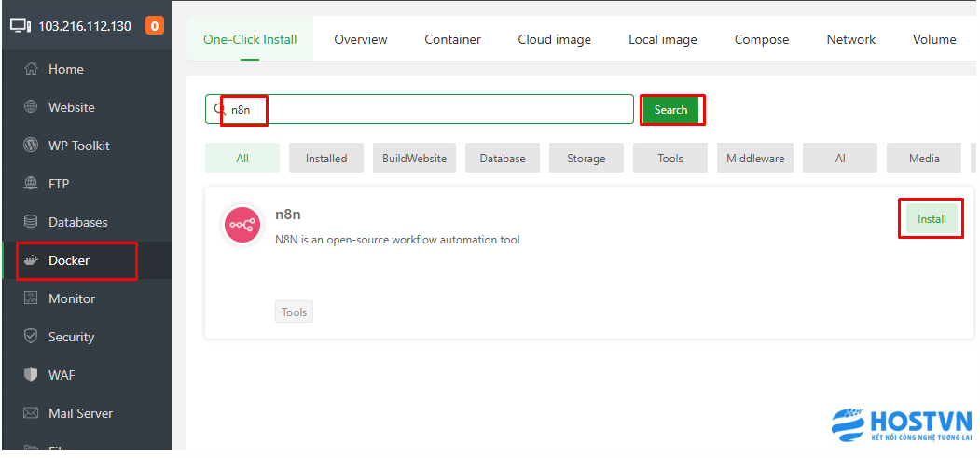Select Docker in the sidebar
This screenshot has width=980, height=458.
tap(86, 260)
